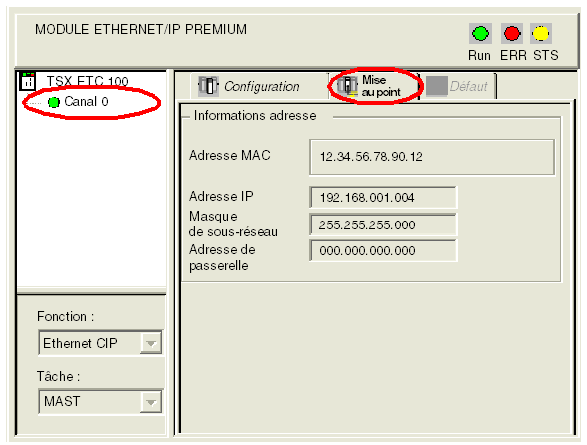Open the Fonction dropdown arrow
Screen dimensions: 587x445
[x=151, y=343]
